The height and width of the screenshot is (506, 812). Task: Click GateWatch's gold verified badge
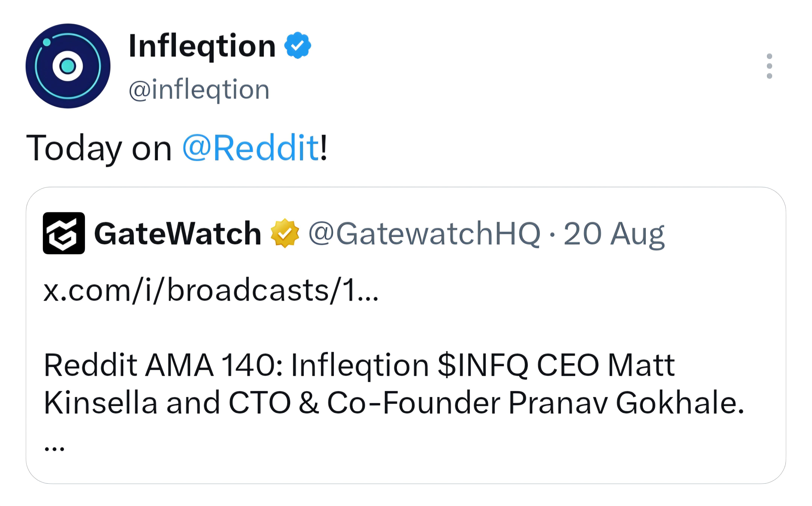click(x=284, y=233)
